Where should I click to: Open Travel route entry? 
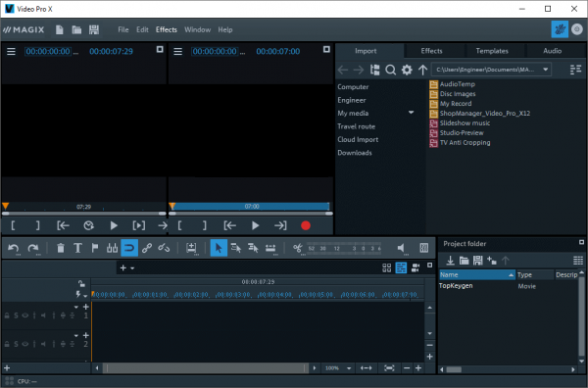tap(357, 126)
